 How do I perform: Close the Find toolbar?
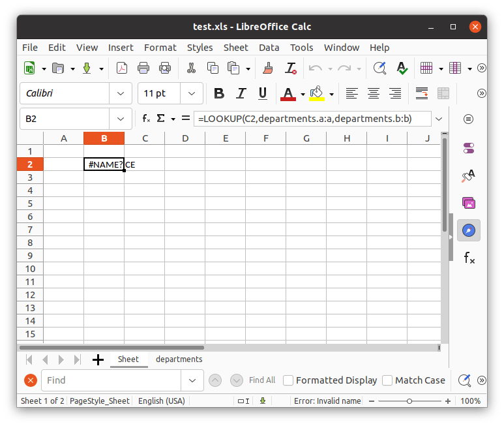[31, 380]
